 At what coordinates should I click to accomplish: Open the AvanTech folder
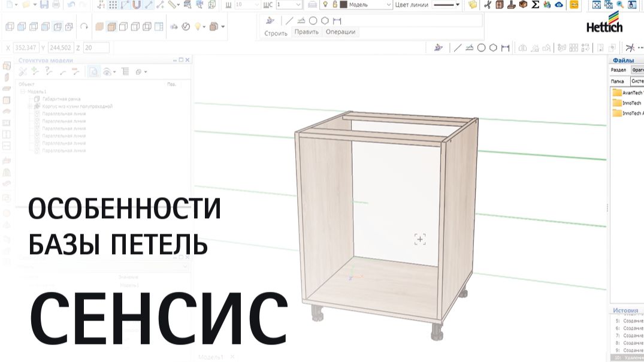[628, 93]
